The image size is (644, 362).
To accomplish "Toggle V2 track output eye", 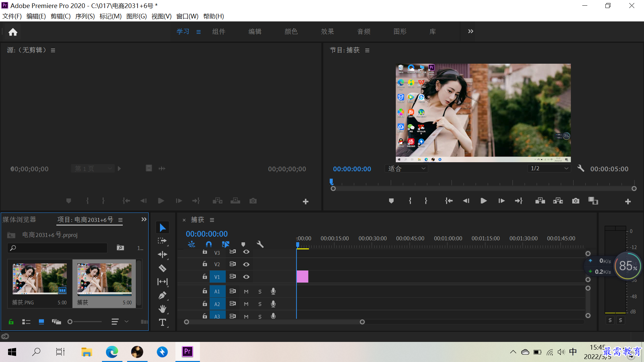I will 246,264.
